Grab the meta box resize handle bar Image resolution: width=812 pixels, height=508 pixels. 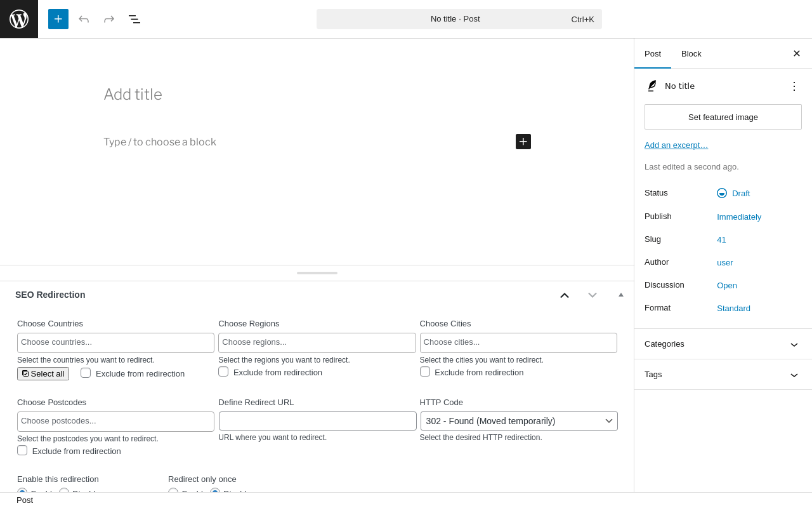tap(317, 273)
